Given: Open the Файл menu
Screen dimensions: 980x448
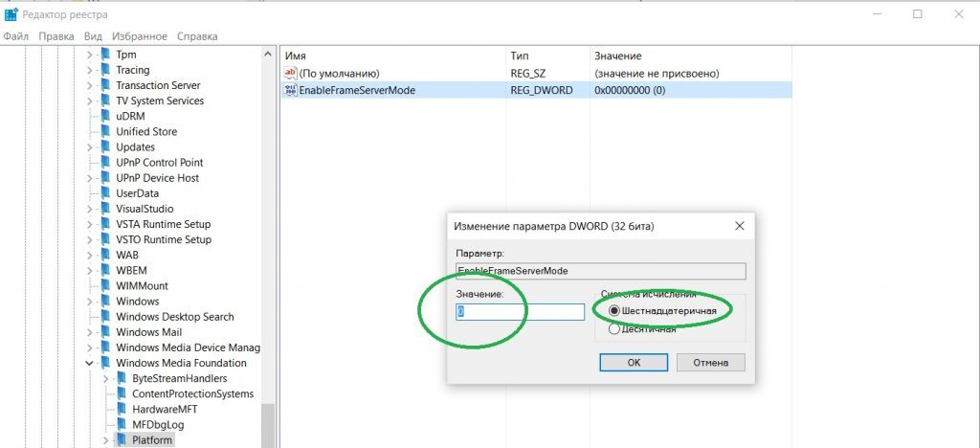Looking at the screenshot, I should (x=16, y=36).
